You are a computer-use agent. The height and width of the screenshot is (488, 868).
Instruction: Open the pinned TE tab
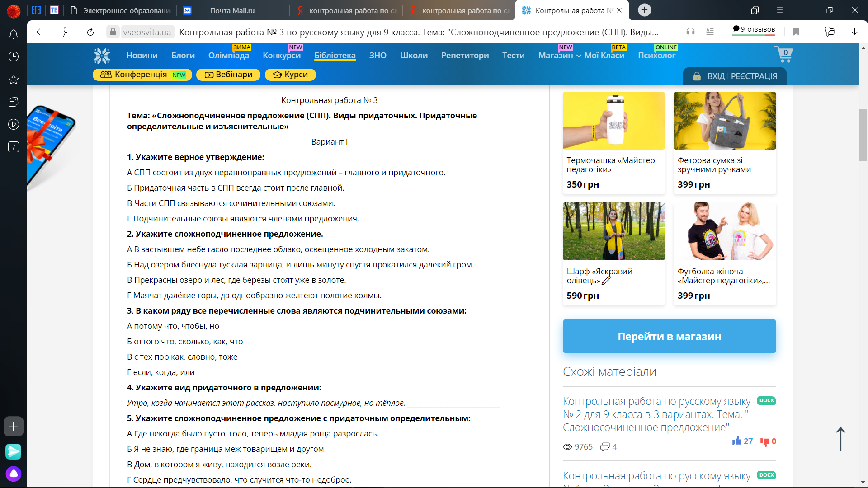pyautogui.click(x=54, y=10)
